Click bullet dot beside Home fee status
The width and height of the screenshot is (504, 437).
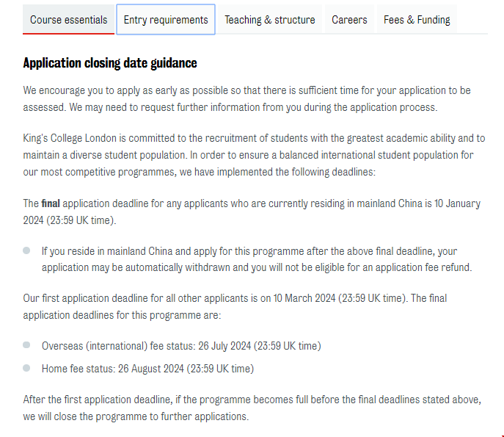[26, 368]
